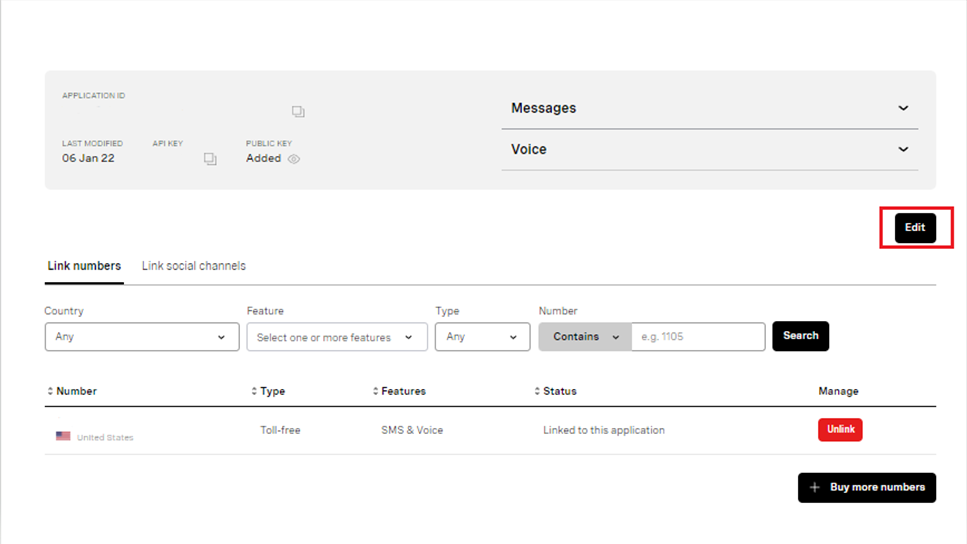
Task: Click Buy more numbers button
Action: pyautogui.click(x=866, y=488)
